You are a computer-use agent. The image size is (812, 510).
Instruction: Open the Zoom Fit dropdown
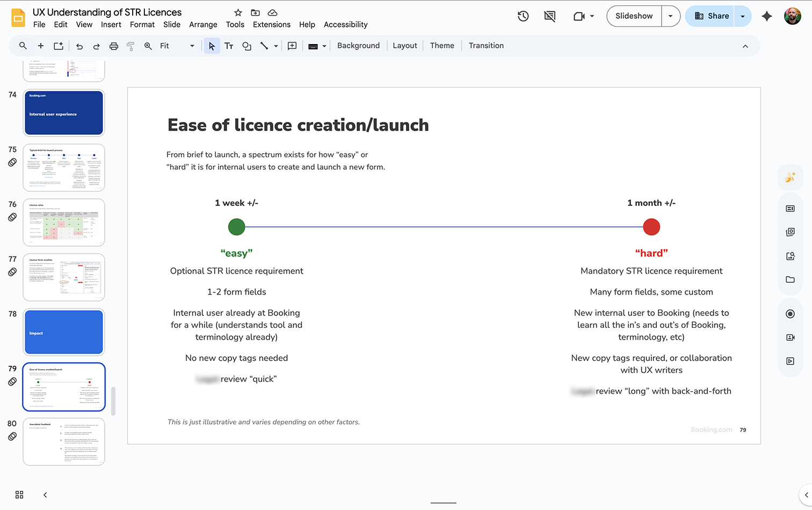[x=192, y=46]
